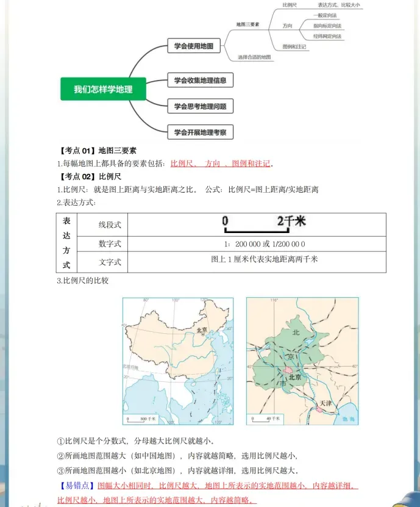This screenshot has width=420, height=507.
Task: Click the 经纬网定向法 leaf label
Action: click(x=327, y=36)
